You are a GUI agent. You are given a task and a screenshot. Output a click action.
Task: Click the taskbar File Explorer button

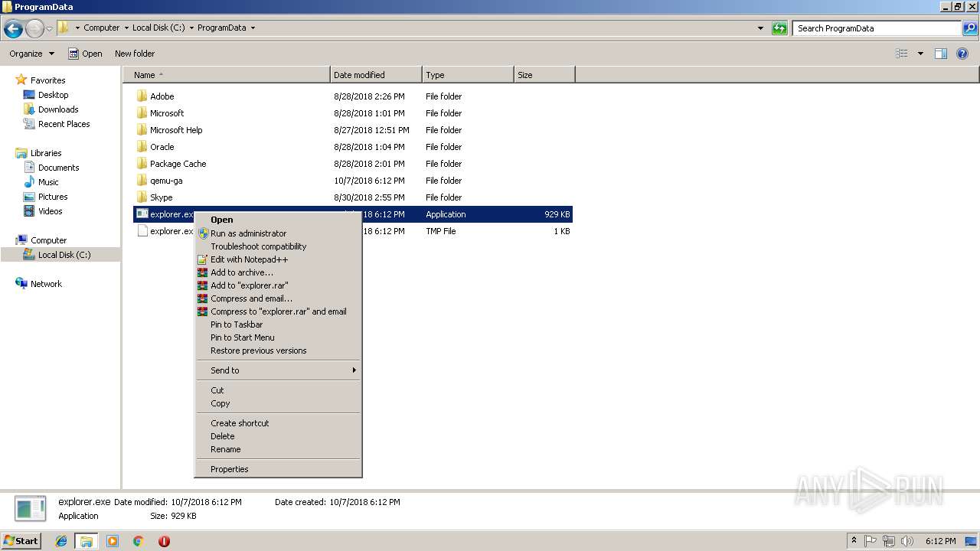pos(87,541)
